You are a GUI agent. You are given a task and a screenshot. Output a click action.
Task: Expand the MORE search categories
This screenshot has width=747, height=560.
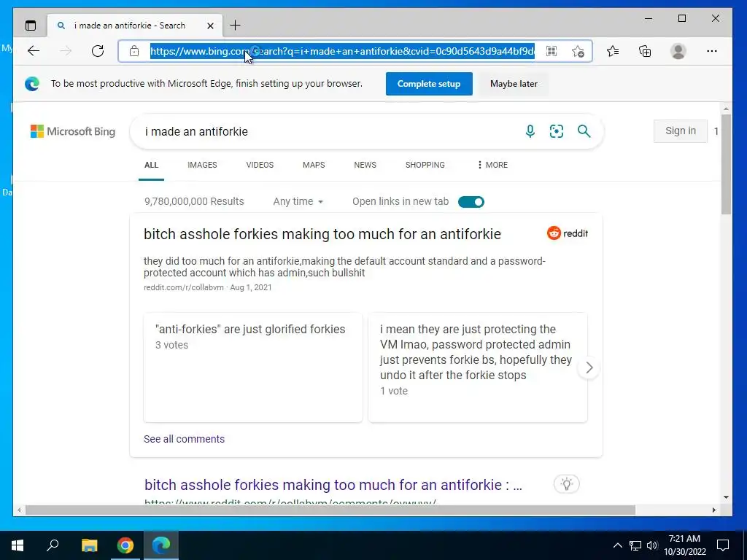tap(492, 165)
